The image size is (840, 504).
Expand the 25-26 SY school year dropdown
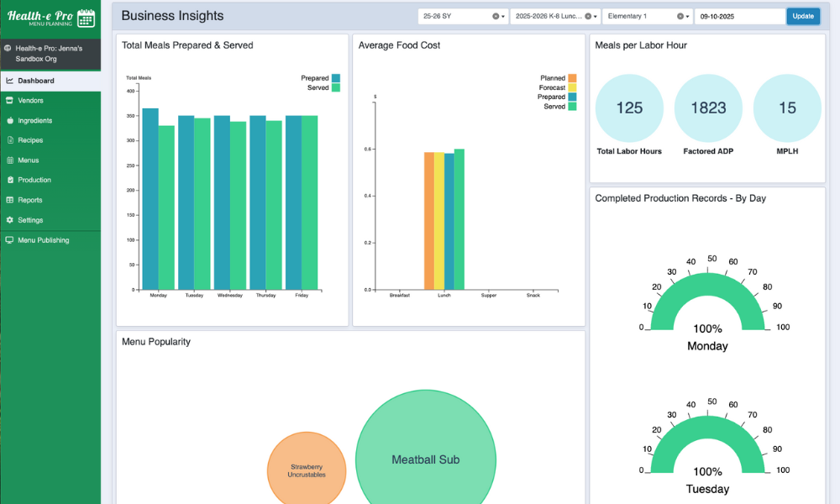coord(503,16)
